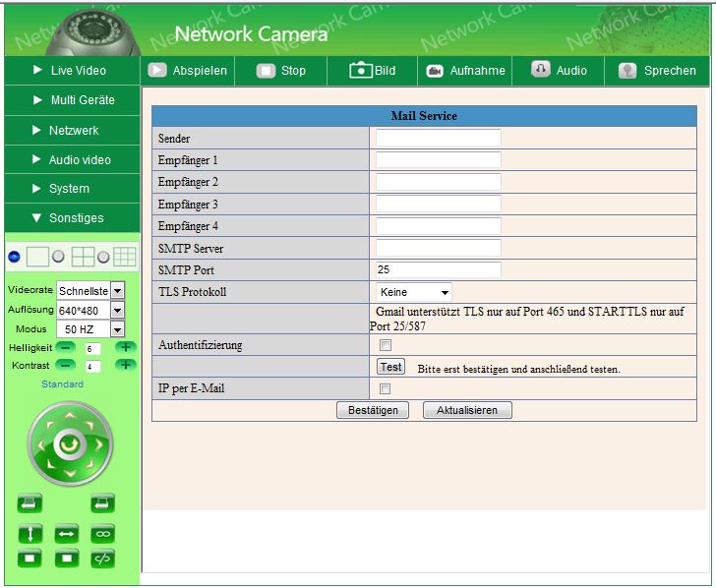
Task: Open the Netzwerk menu section
Action: click(72, 130)
